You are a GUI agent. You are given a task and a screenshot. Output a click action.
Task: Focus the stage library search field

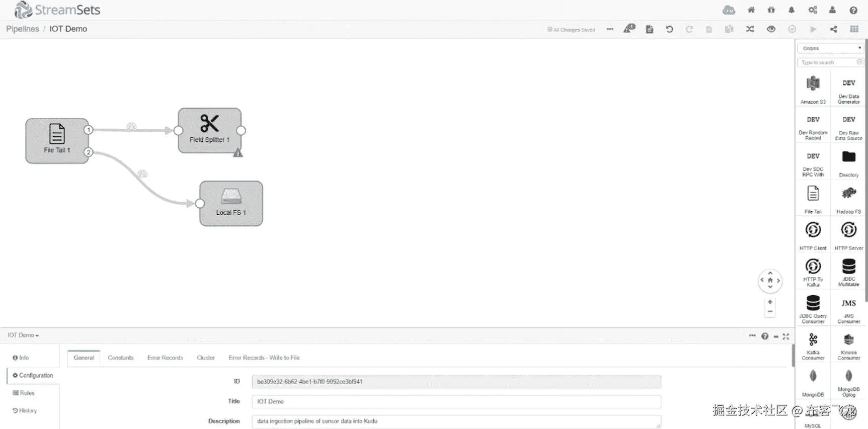click(x=830, y=62)
